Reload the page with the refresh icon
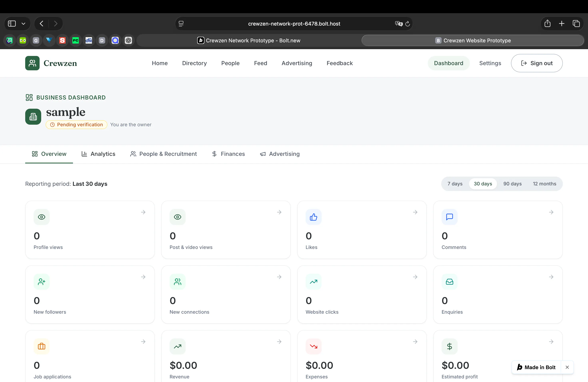The height and width of the screenshot is (382, 588). 408,24
